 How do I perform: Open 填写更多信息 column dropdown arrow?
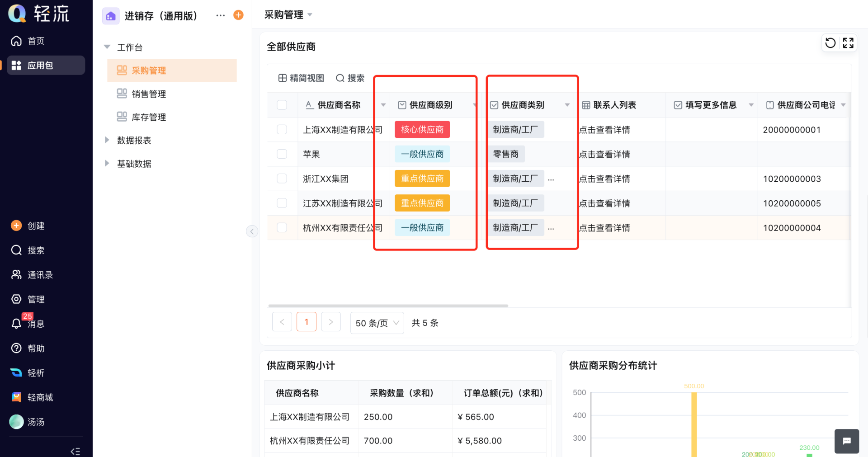tap(751, 105)
